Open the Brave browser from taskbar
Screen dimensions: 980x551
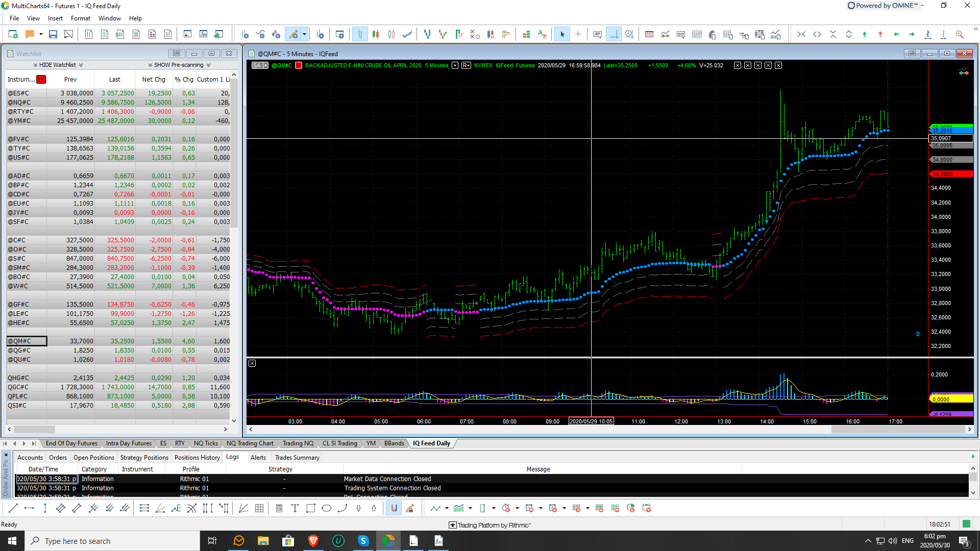click(313, 541)
